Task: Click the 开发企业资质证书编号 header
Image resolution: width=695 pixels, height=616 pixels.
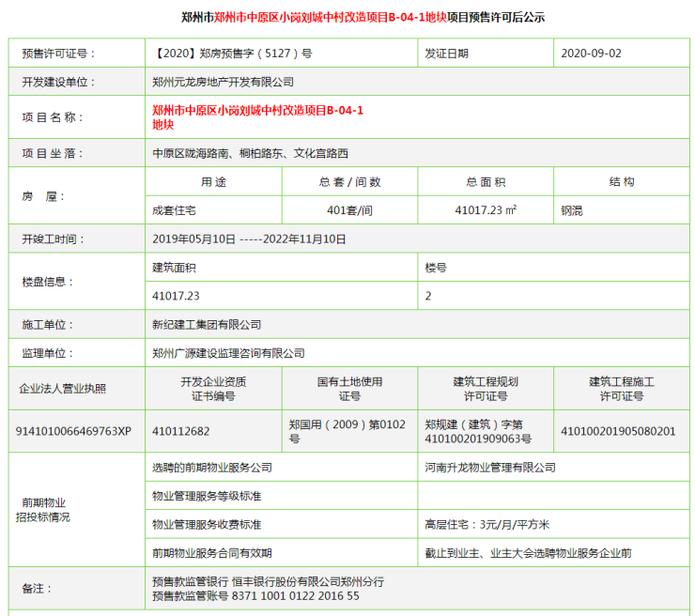Action: click(x=213, y=389)
